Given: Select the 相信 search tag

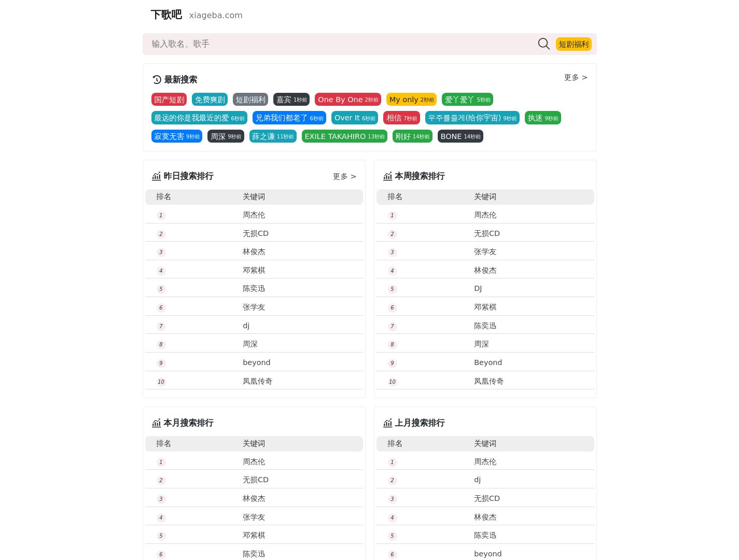Looking at the screenshot, I should (x=401, y=118).
